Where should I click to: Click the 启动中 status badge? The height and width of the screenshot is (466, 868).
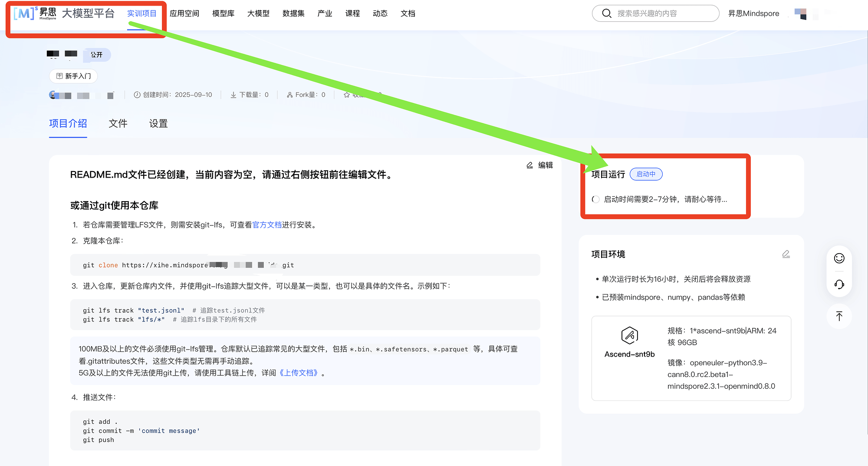646,174
